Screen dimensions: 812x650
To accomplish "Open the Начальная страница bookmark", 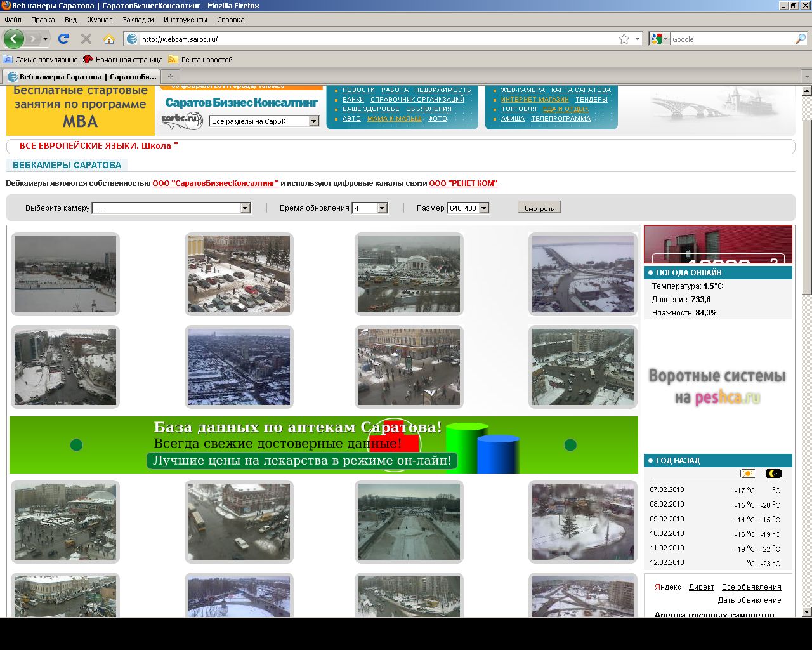I will [123, 60].
